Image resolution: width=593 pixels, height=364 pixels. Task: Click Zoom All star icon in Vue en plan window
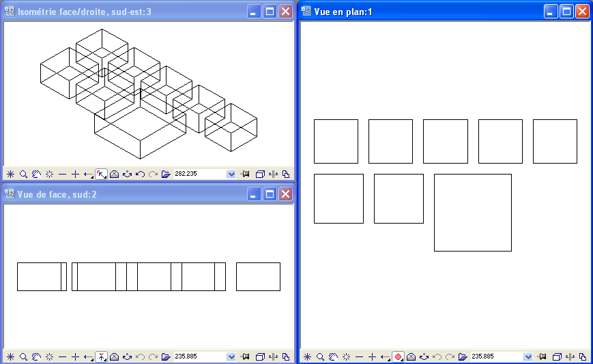coord(308,357)
